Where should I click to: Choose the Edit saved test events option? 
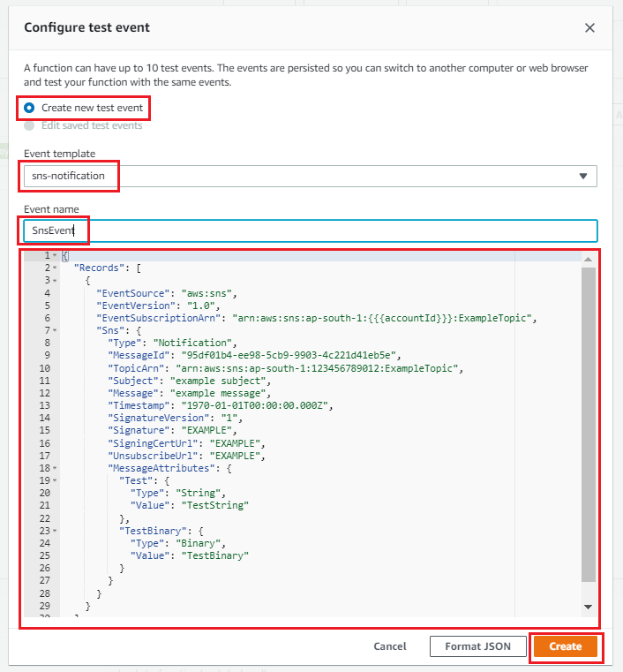pyautogui.click(x=30, y=125)
